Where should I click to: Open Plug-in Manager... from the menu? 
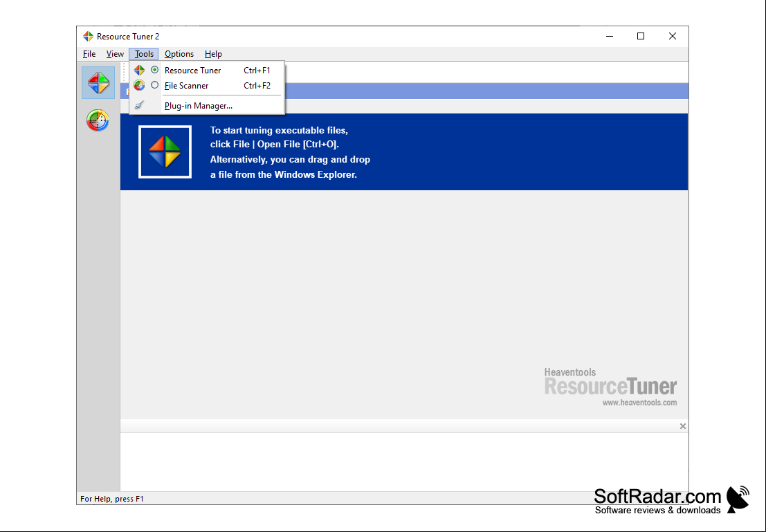click(207, 106)
